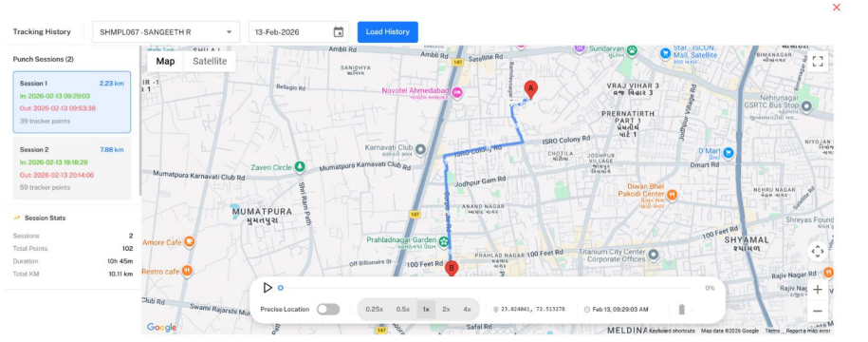The image size is (868, 342).
Task: Click the D Mart shopping pin
Action: 729,152
